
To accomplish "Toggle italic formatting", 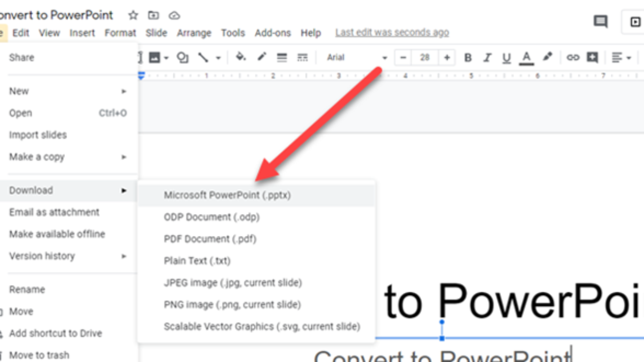I will (487, 57).
